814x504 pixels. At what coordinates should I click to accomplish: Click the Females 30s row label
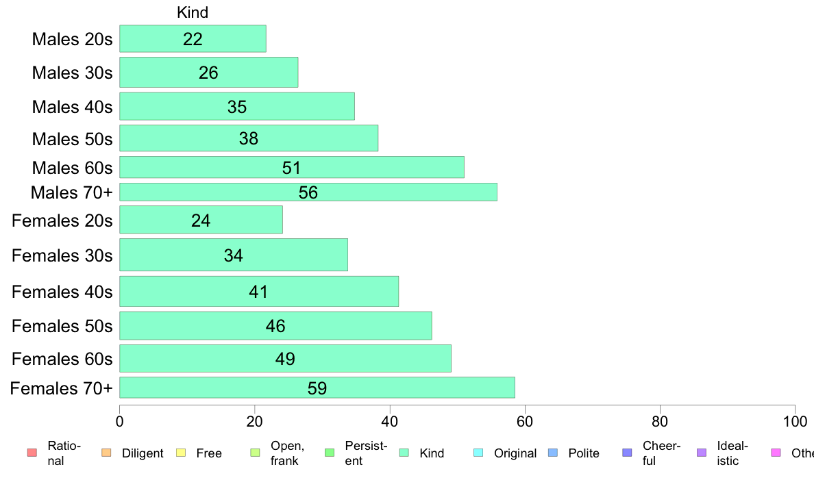62,255
